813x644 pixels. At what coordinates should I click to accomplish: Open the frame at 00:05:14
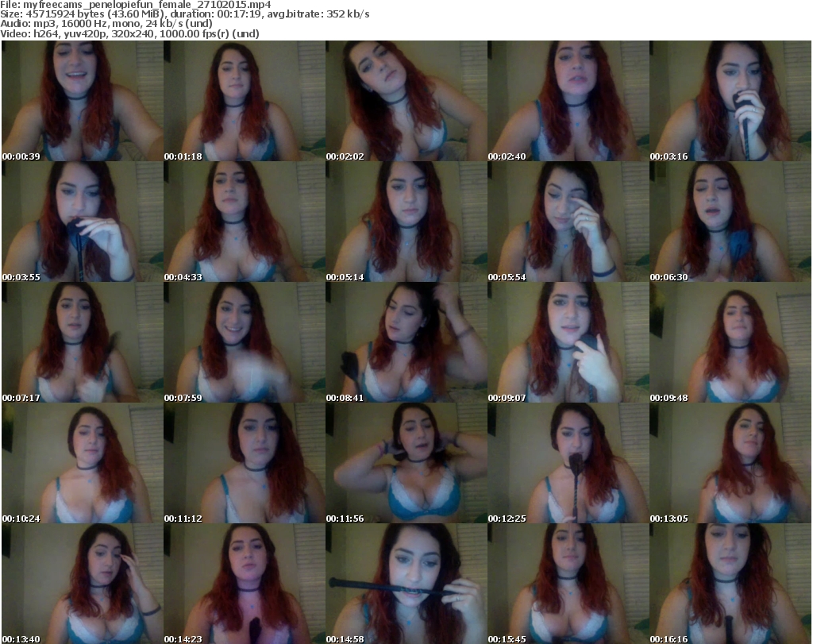pyautogui.click(x=406, y=222)
